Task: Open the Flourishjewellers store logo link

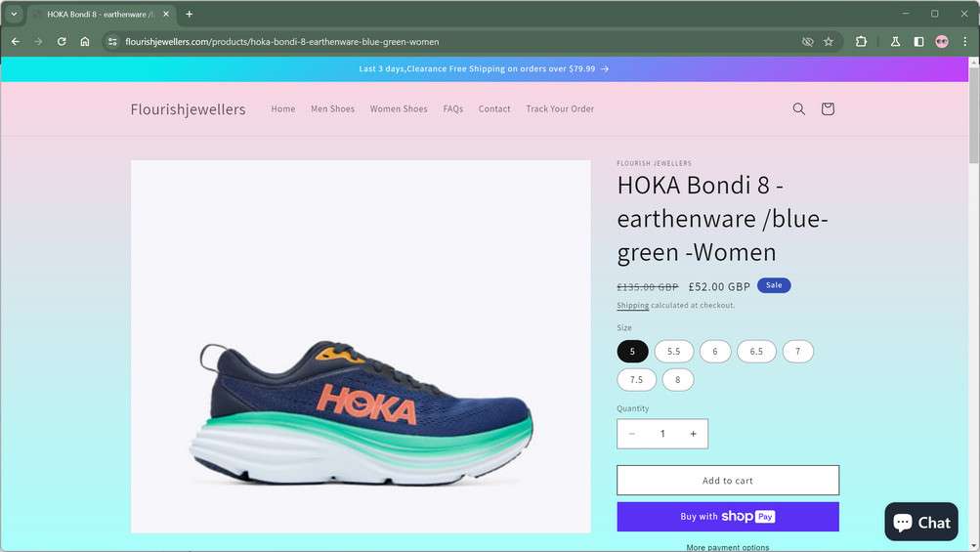Action: (189, 108)
